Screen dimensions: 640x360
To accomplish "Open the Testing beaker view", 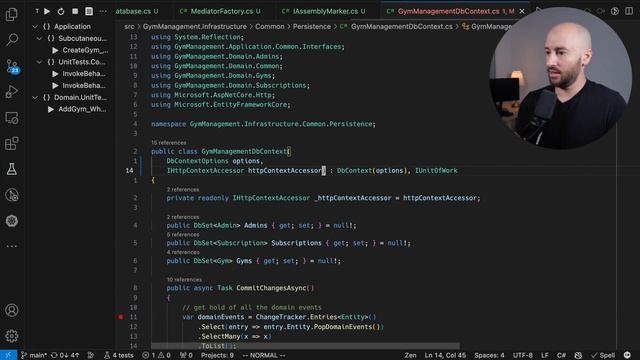I will [12, 169].
